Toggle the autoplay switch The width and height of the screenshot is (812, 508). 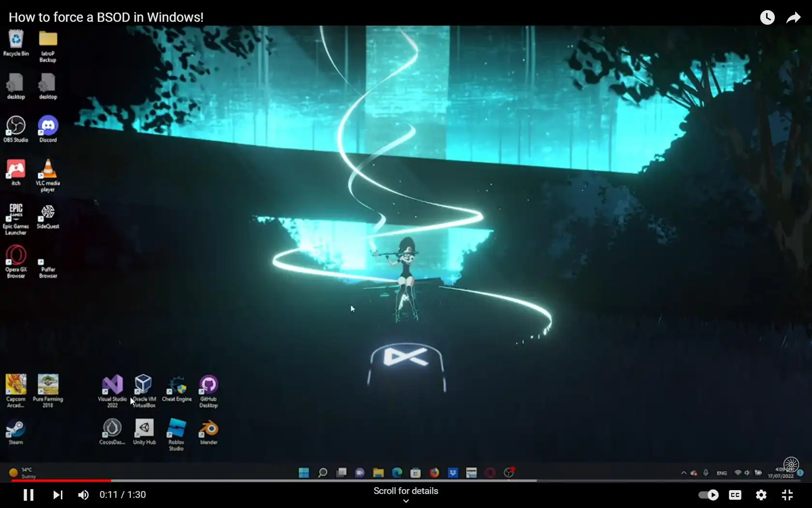(708, 494)
